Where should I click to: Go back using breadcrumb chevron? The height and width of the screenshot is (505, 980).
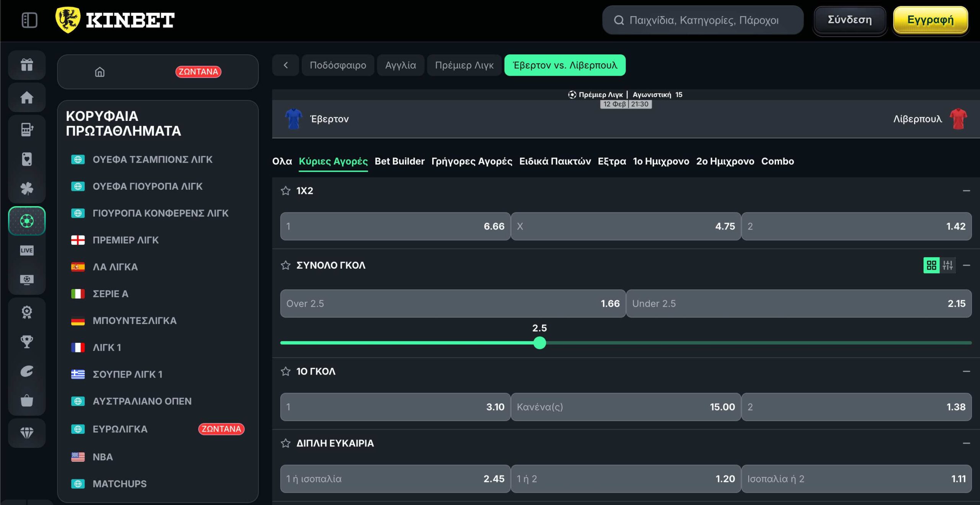286,65
